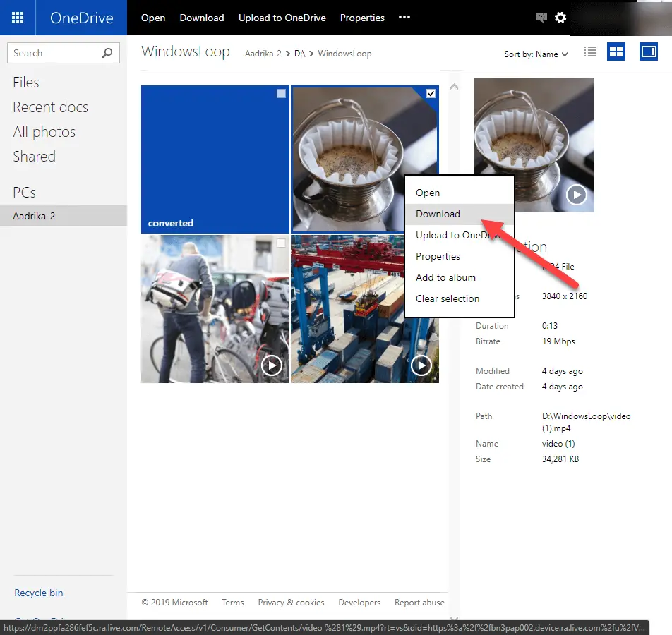Open the settings gear icon
The width and height of the screenshot is (672, 635).
tap(560, 18)
